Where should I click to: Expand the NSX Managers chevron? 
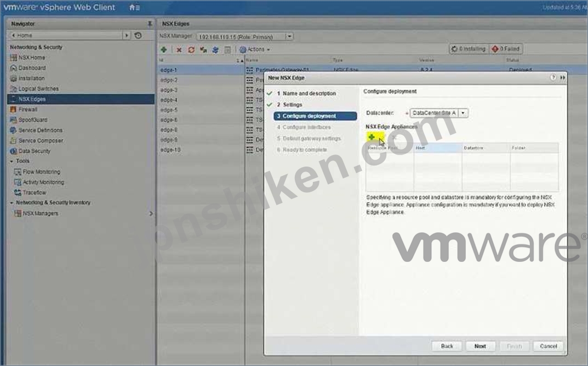(151, 213)
